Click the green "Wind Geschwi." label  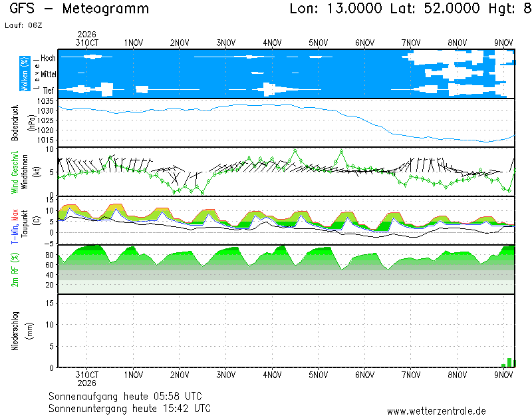15,172
